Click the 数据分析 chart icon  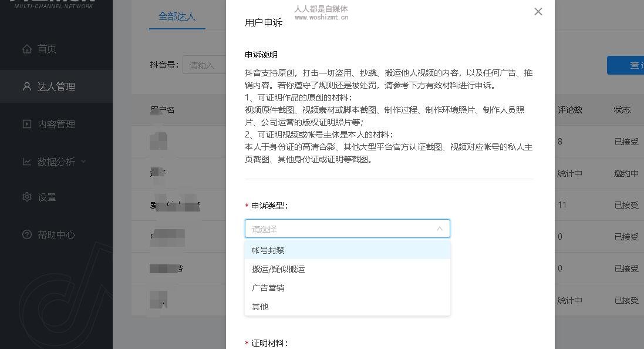click(x=26, y=162)
